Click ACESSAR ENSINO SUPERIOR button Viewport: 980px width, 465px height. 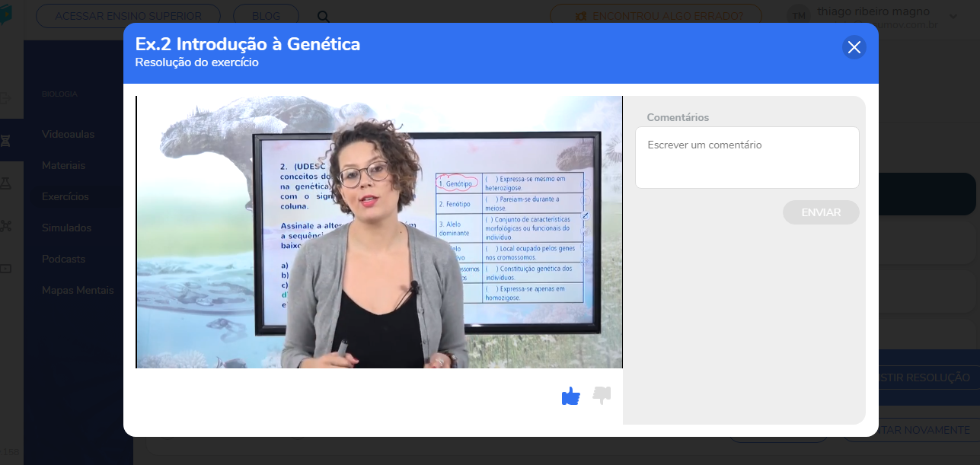tap(128, 16)
